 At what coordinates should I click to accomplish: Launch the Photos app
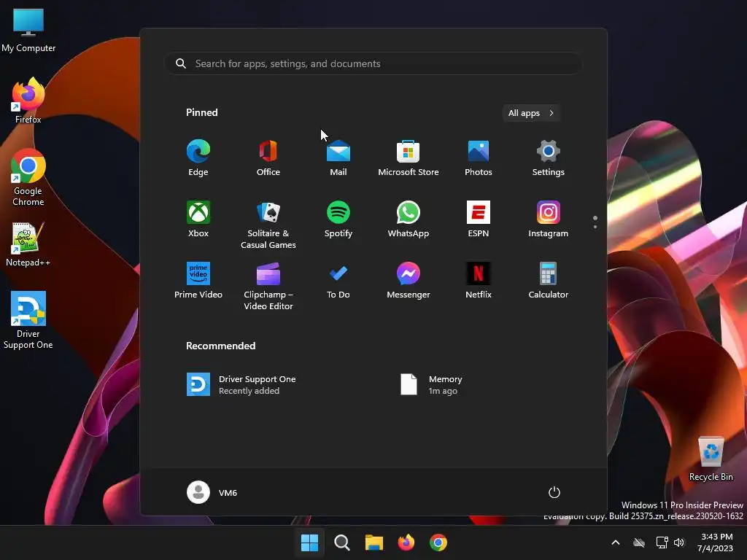[479, 158]
